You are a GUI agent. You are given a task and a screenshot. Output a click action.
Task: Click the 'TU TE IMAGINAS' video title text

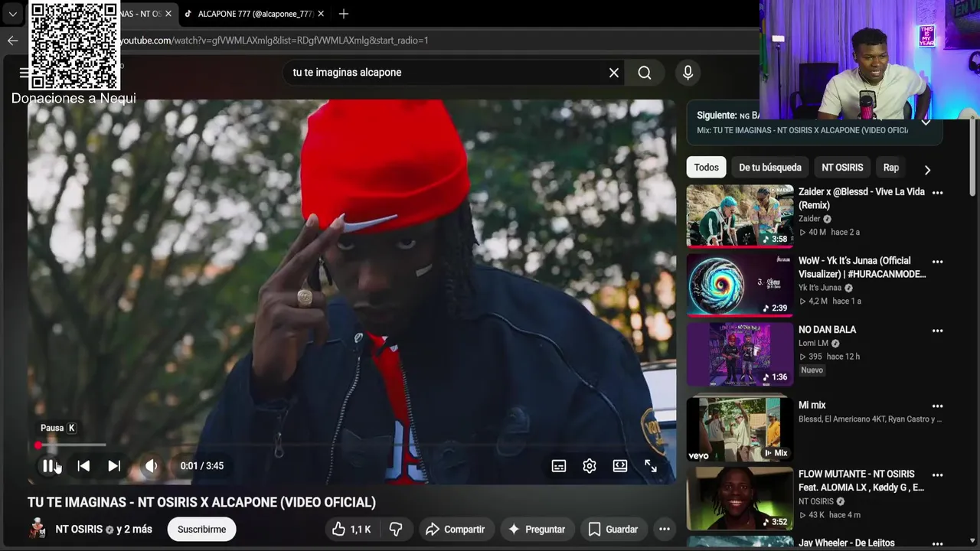pyautogui.click(x=201, y=502)
